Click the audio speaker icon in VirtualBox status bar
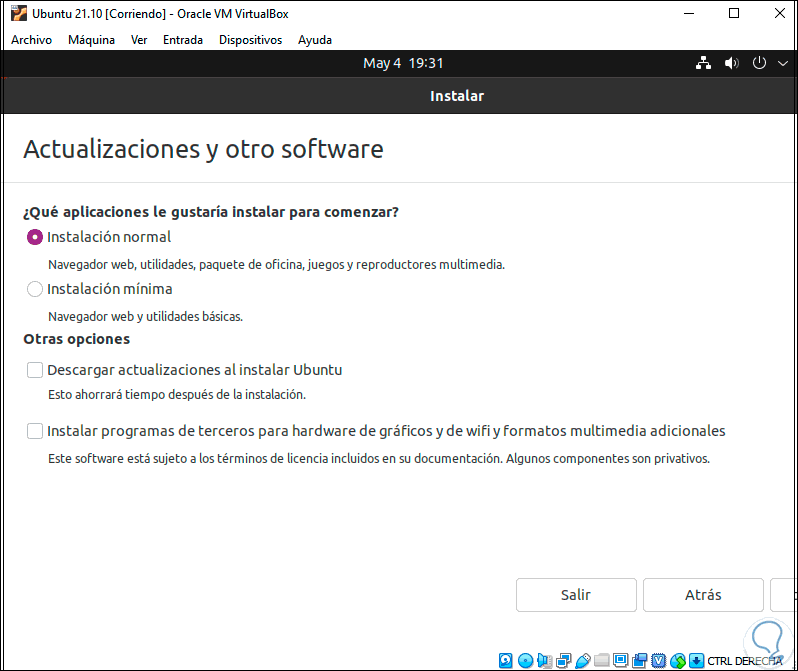798x671 pixels. pyautogui.click(x=544, y=660)
